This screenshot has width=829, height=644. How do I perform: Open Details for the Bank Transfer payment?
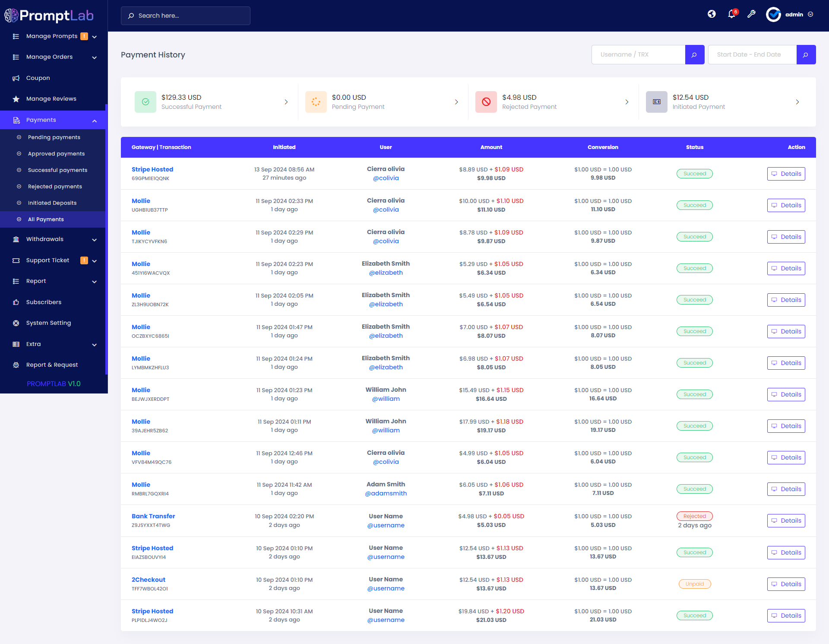coord(786,520)
